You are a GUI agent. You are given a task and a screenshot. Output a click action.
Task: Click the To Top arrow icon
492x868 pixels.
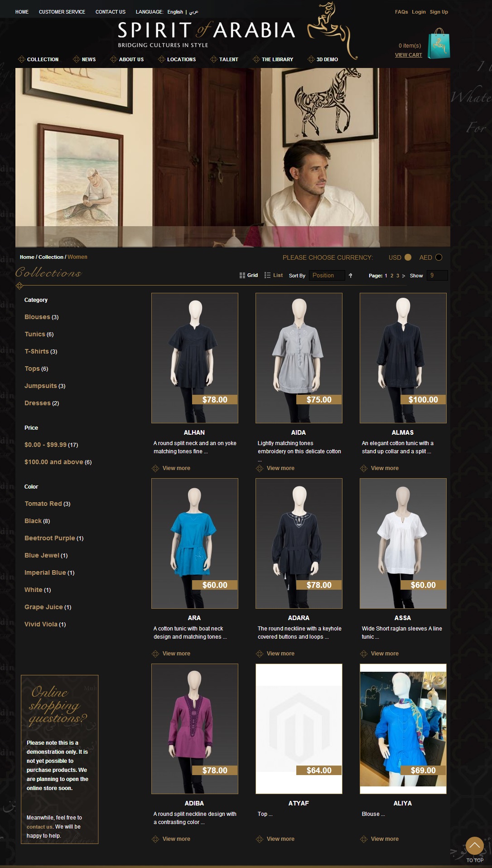click(x=475, y=846)
